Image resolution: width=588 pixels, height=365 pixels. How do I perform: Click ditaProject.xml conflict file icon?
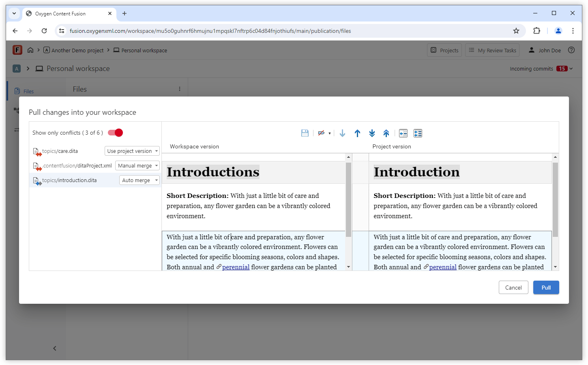pyautogui.click(x=37, y=166)
